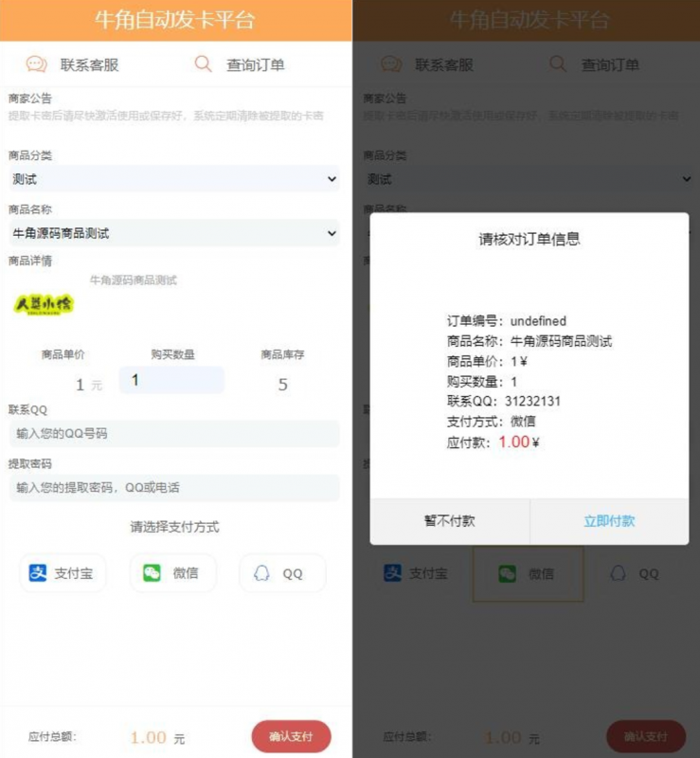The height and width of the screenshot is (758, 700).
Task: Click the 订单编号: undefined line in the dialog
Action: coord(506,321)
